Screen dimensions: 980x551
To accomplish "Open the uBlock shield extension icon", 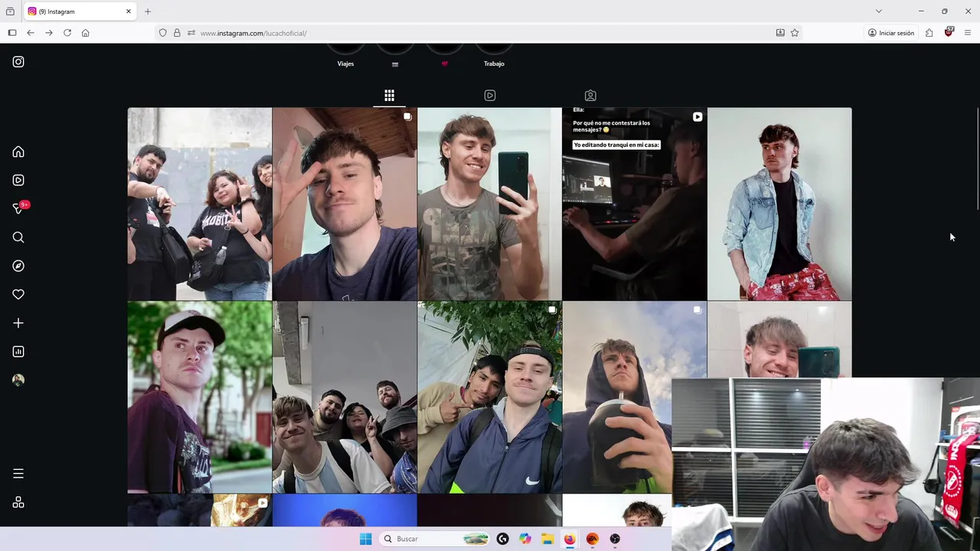I will (949, 32).
